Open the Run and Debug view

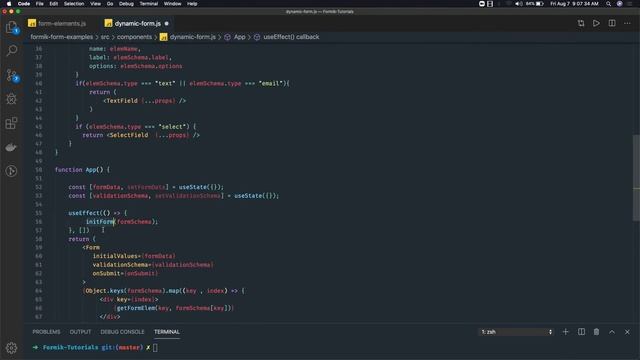pyautogui.click(x=11, y=99)
